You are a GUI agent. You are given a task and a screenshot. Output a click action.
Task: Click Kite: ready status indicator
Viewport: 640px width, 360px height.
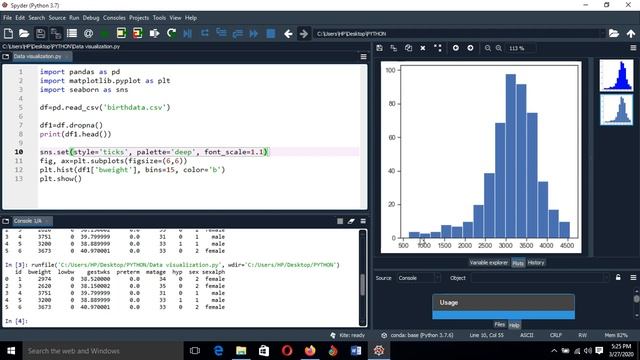[348, 335]
